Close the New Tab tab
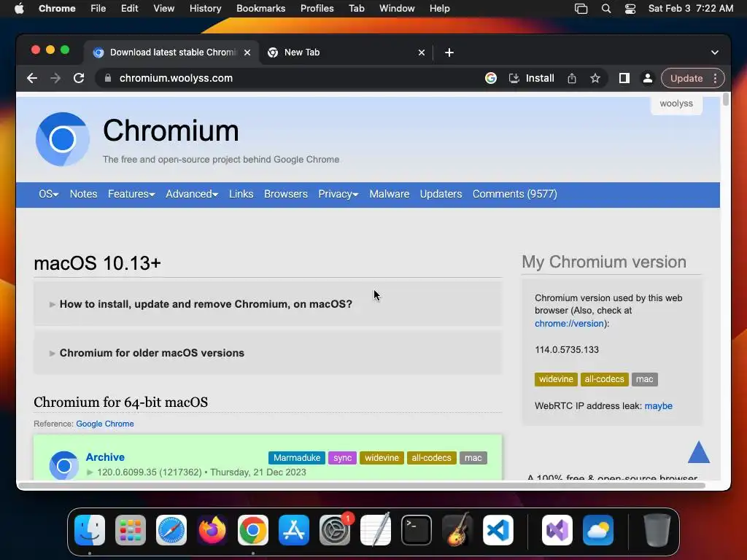 421,52
